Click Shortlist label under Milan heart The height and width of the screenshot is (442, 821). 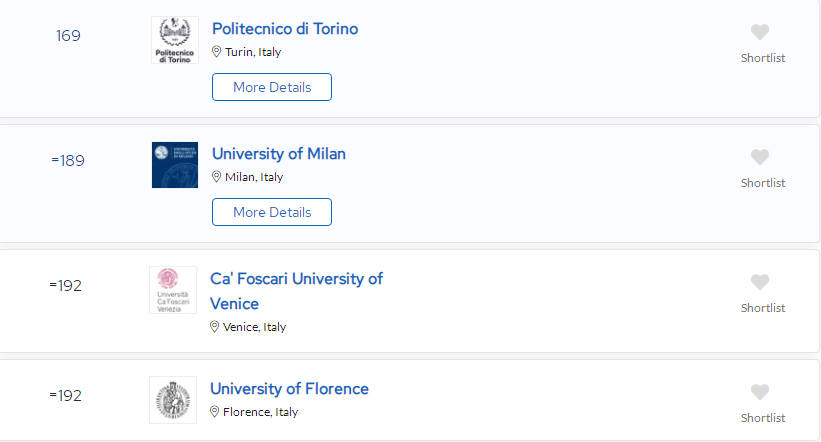point(763,183)
